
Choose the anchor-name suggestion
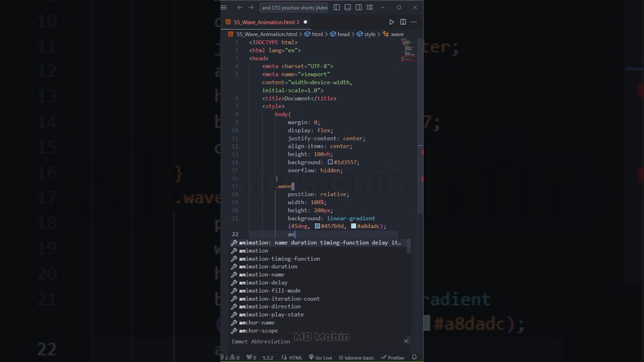(320, 323)
